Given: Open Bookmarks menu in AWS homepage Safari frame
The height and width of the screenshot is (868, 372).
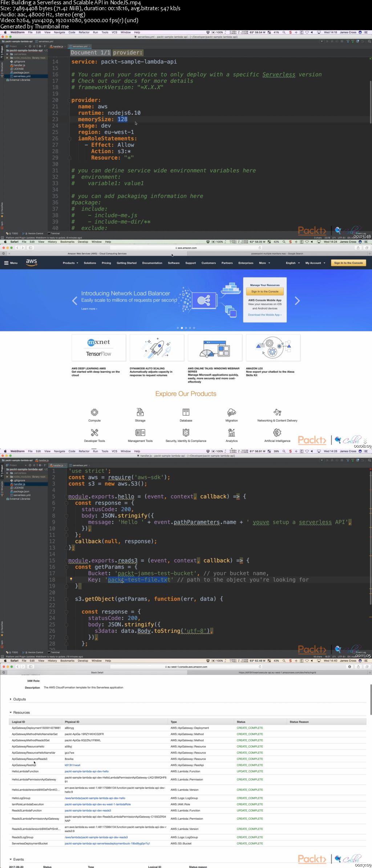Looking at the screenshot, I should point(67,242).
